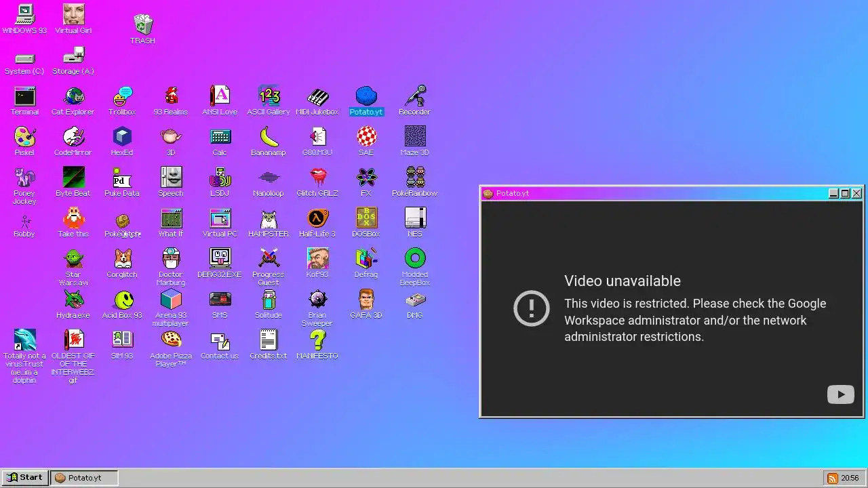Viewport: 868px width, 488px height.
Task: Click the Start button on taskbar
Action: [25, 478]
